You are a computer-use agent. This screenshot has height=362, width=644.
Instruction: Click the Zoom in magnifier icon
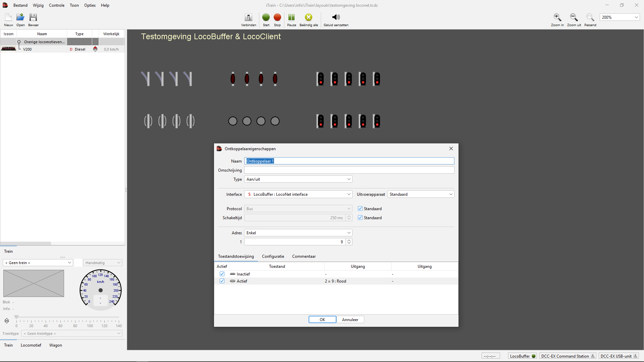557,17
